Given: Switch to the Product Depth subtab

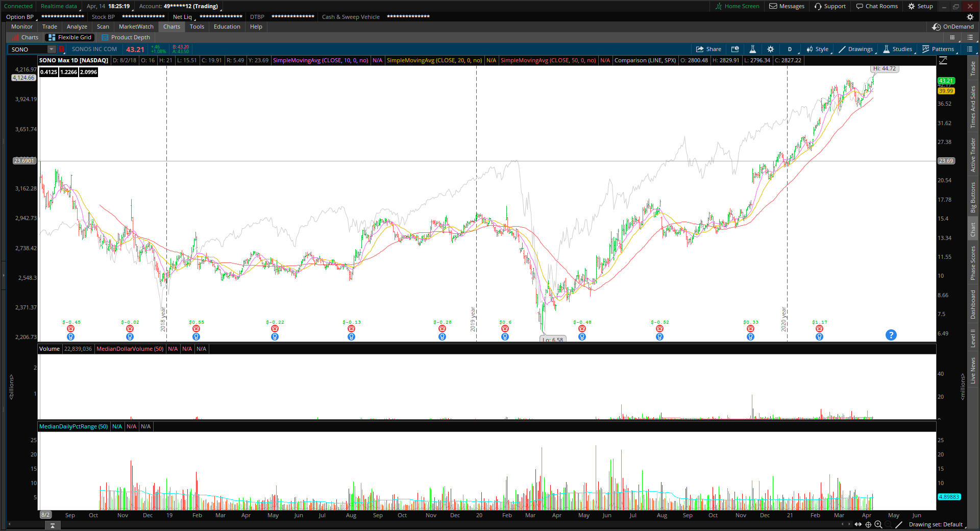Looking at the screenshot, I should (126, 37).
